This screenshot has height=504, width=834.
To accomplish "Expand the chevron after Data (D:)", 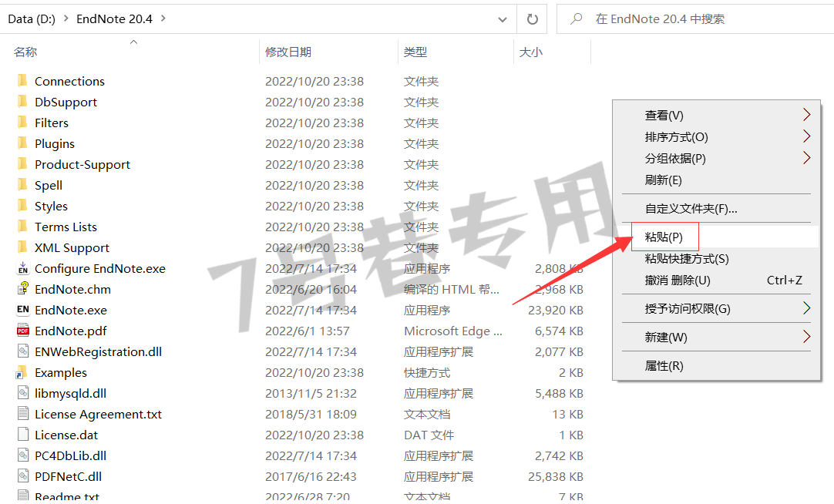I will pos(66,18).
